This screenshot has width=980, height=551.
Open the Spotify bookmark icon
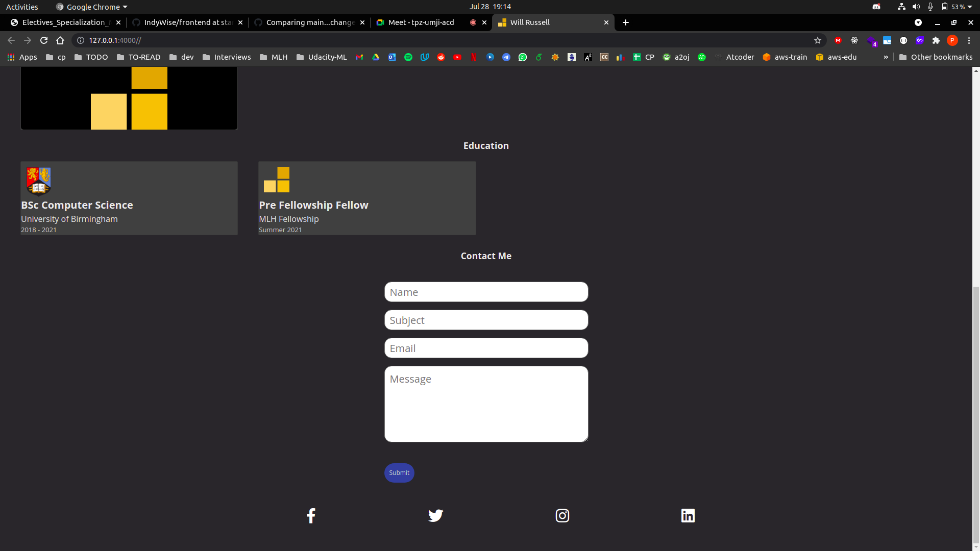(408, 57)
